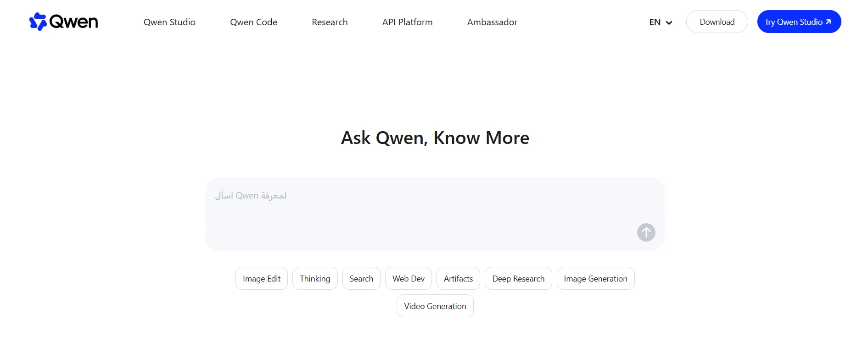The image size is (868, 348).
Task: Go to the Research page
Action: click(x=330, y=22)
